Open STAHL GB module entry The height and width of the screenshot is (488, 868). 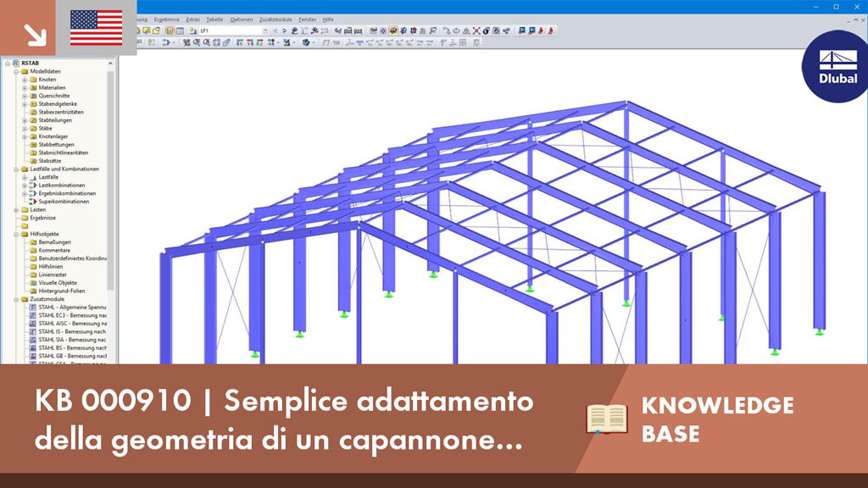73,357
